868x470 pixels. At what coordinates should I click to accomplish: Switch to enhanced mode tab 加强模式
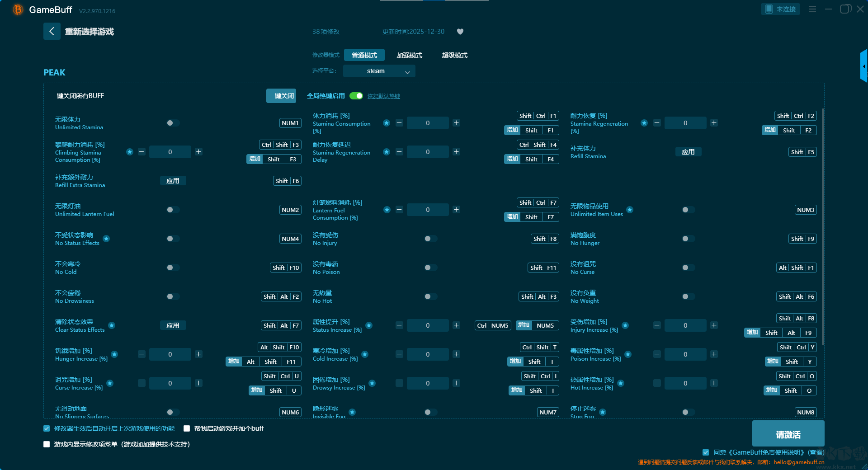point(410,55)
